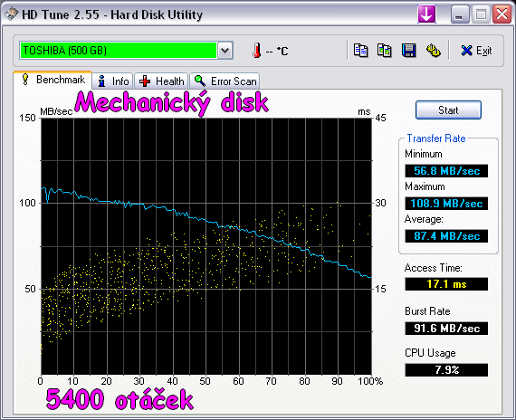
Task: Click the HD Tune app icon in title bar
Action: [11, 14]
